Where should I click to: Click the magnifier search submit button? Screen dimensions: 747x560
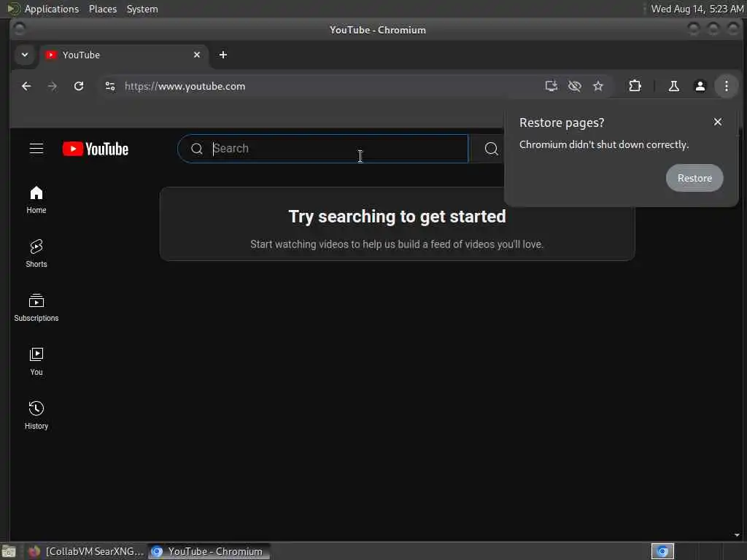coord(491,149)
